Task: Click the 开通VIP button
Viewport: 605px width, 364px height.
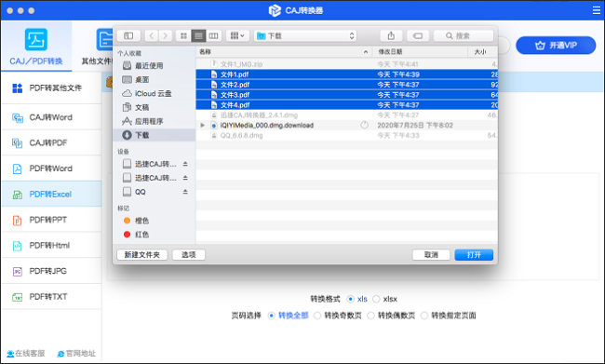Action: (556, 46)
